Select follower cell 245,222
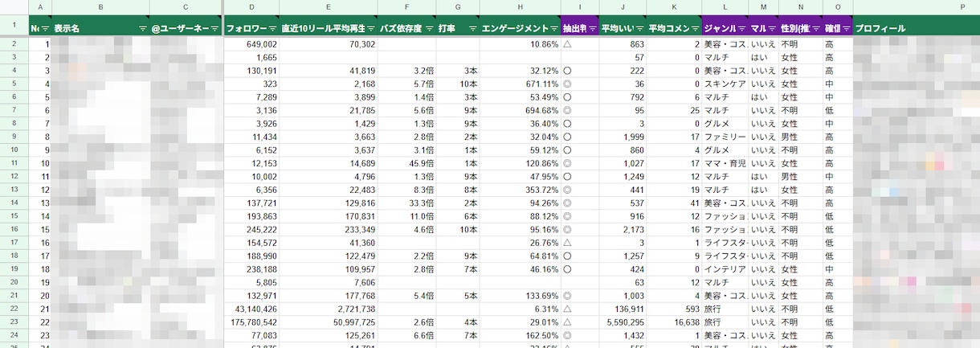 [251, 230]
